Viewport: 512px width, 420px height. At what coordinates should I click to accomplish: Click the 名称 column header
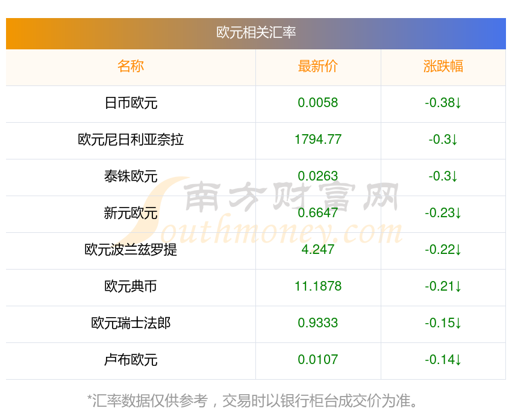pos(131,66)
